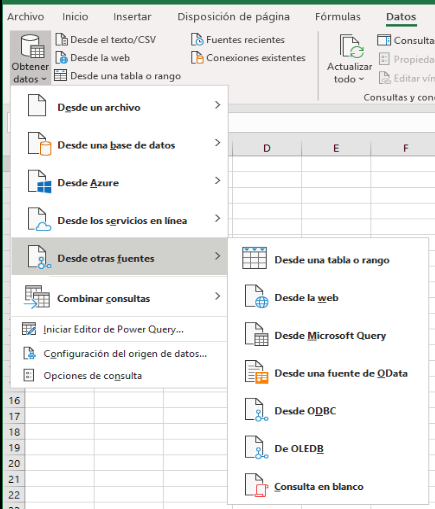Select column D header

(267, 148)
